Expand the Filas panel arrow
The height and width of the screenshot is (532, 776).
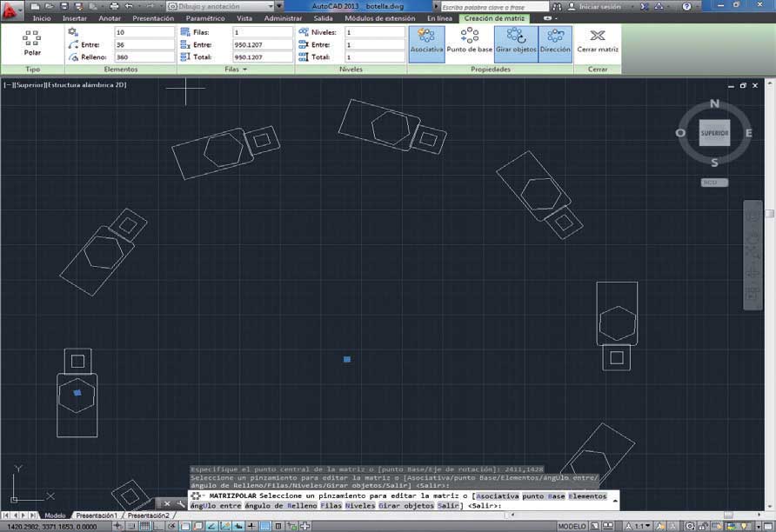pos(245,70)
